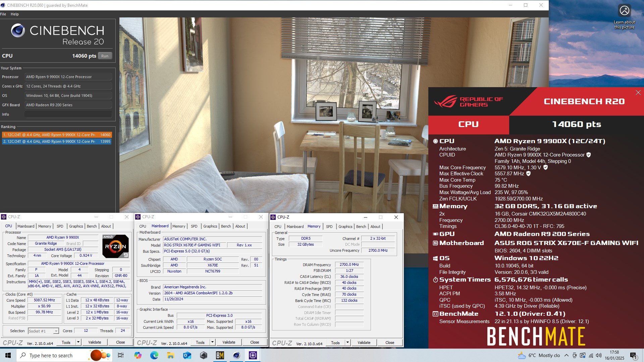644x362 pixels.
Task: Click Close button in leftmost CPU-Z window
Action: (120, 342)
